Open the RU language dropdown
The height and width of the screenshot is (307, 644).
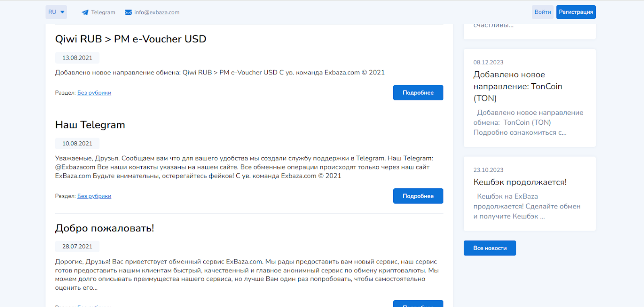56,12
